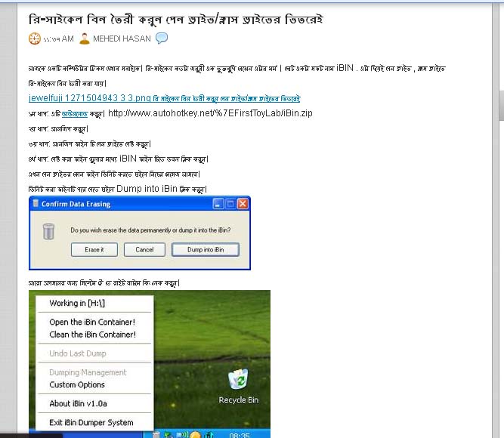The width and height of the screenshot is (504, 438).
Task: Click the Erase it button
Action: click(94, 250)
